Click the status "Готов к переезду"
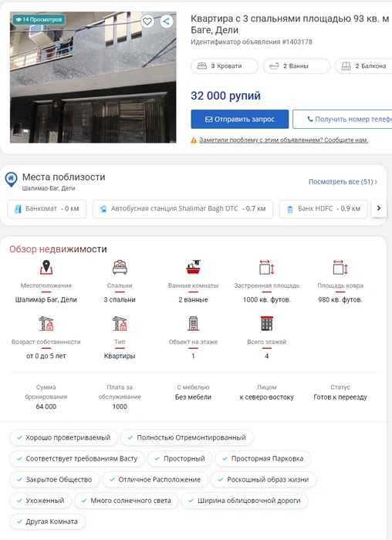This screenshot has width=392, height=540. pos(340,397)
